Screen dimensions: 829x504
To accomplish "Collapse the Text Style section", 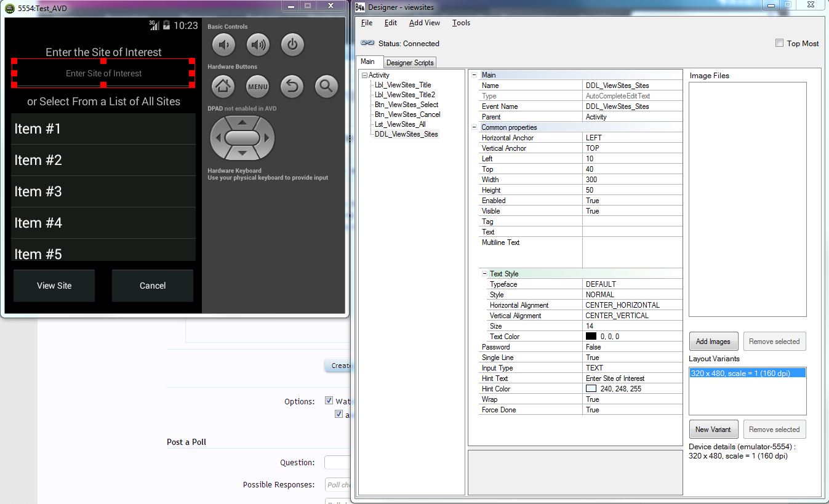I will tap(483, 274).
